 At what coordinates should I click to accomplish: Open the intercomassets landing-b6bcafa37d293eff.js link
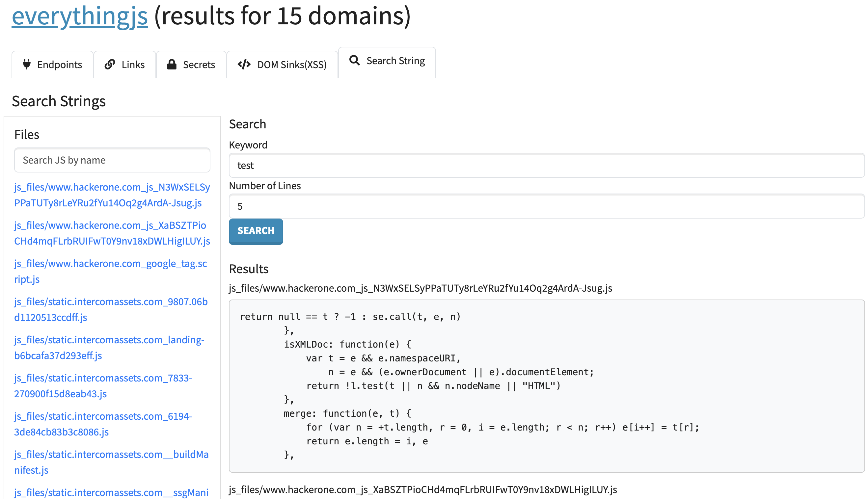pyautogui.click(x=109, y=347)
